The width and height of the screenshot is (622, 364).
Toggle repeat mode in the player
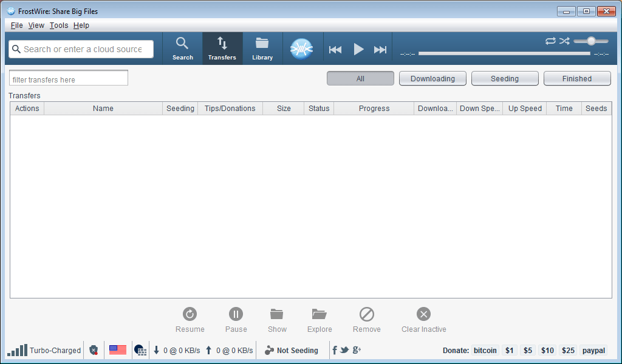[550, 41]
